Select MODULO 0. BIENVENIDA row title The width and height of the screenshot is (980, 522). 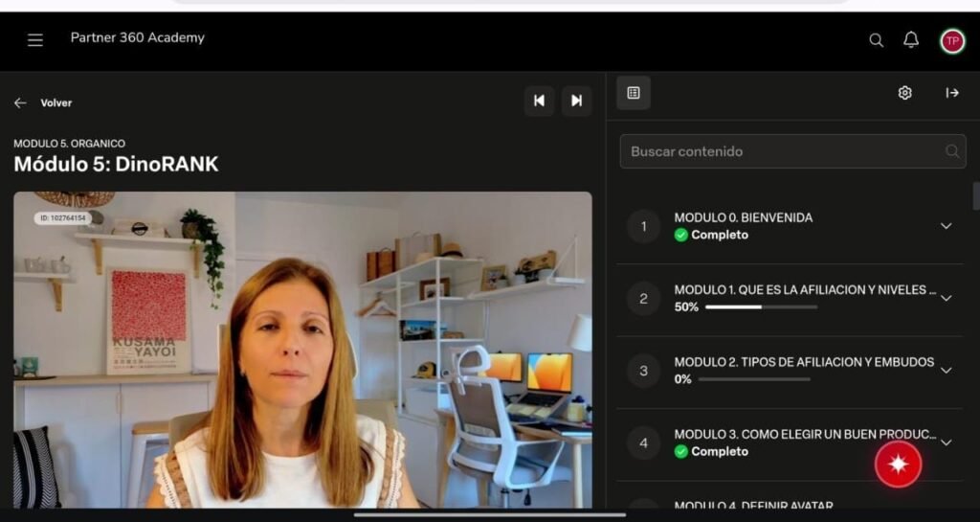point(743,217)
